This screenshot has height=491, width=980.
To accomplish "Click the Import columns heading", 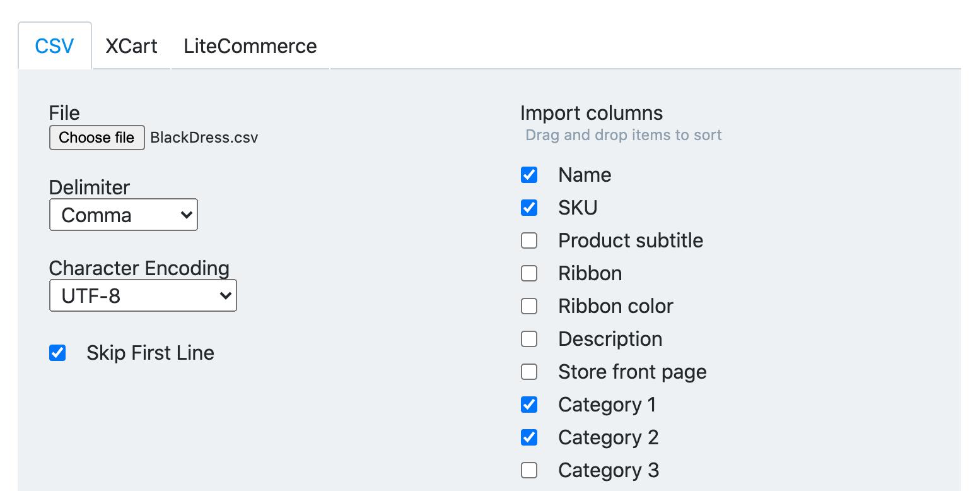I will click(x=591, y=113).
